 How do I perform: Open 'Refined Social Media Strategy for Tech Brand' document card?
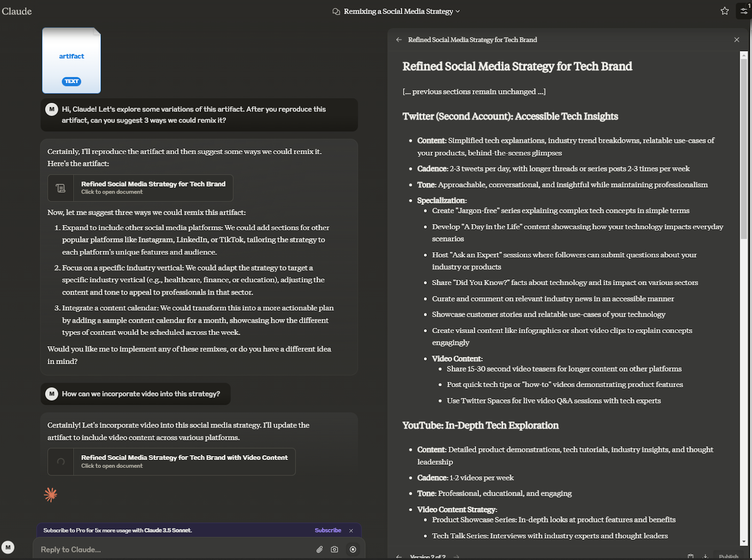[x=140, y=187]
